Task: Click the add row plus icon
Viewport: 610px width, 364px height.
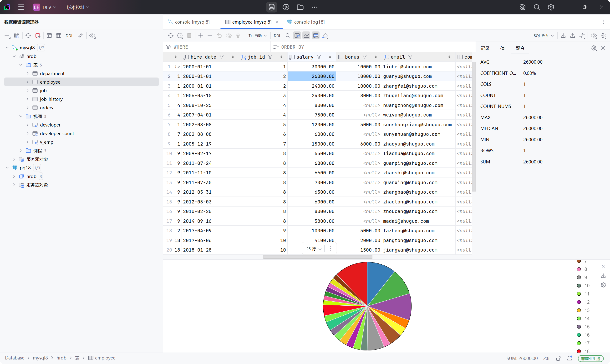Action: point(201,35)
